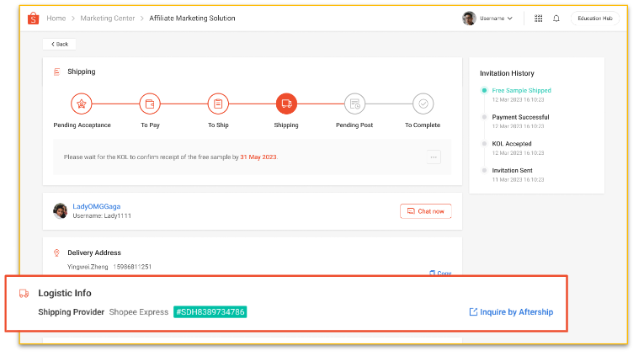
Task: Open the Education Hub button
Action: pos(595,18)
